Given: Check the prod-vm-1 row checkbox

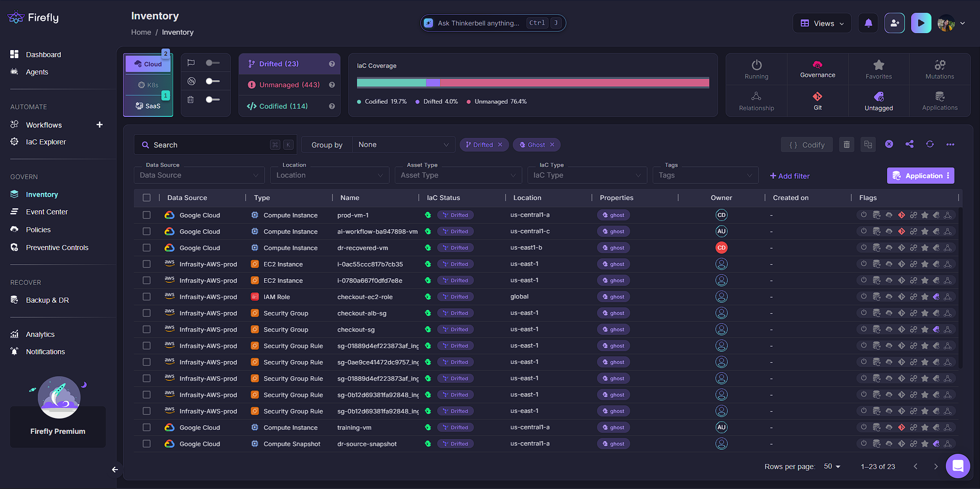Looking at the screenshot, I should (x=147, y=215).
